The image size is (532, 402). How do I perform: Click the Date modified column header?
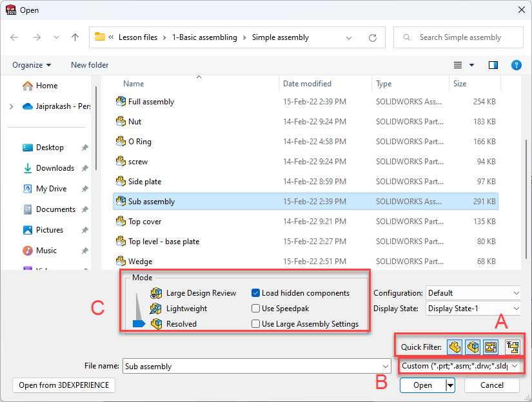pos(307,84)
